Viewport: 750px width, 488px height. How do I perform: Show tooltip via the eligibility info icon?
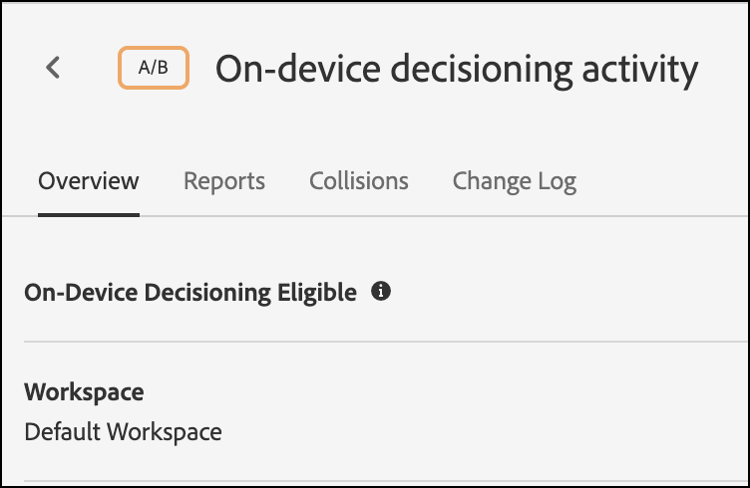[x=380, y=292]
